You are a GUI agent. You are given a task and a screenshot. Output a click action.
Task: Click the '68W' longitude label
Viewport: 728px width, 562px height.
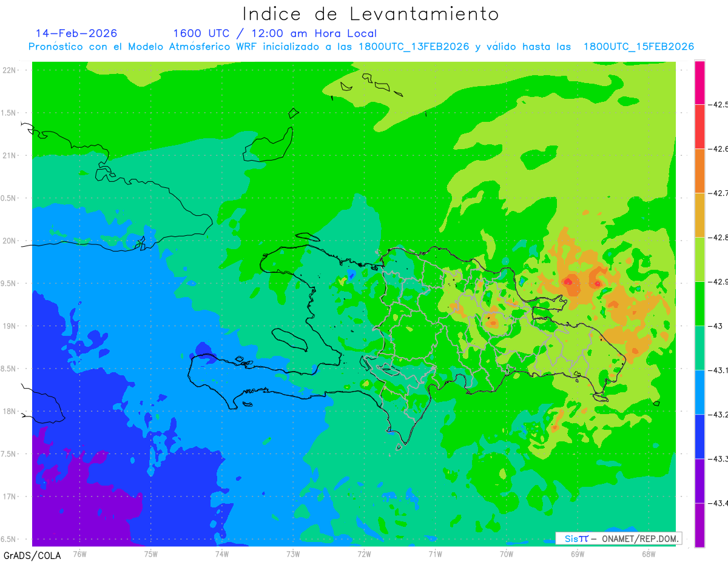[649, 554]
